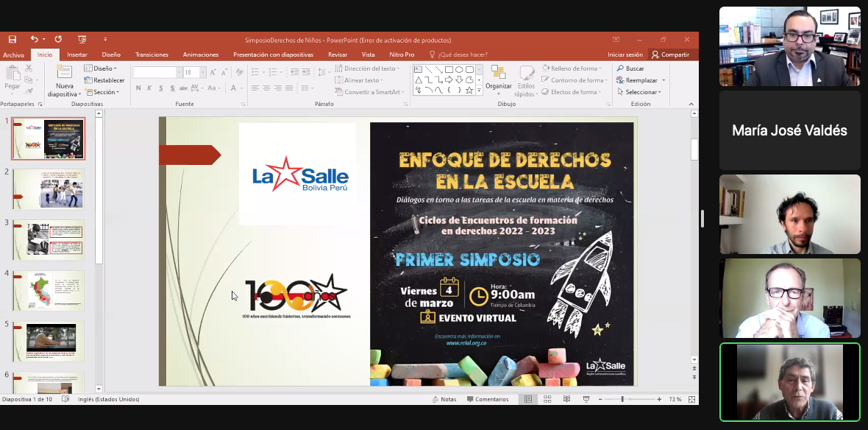Click the Copy icon in Portapapeles
868x430 pixels.
coord(29,80)
